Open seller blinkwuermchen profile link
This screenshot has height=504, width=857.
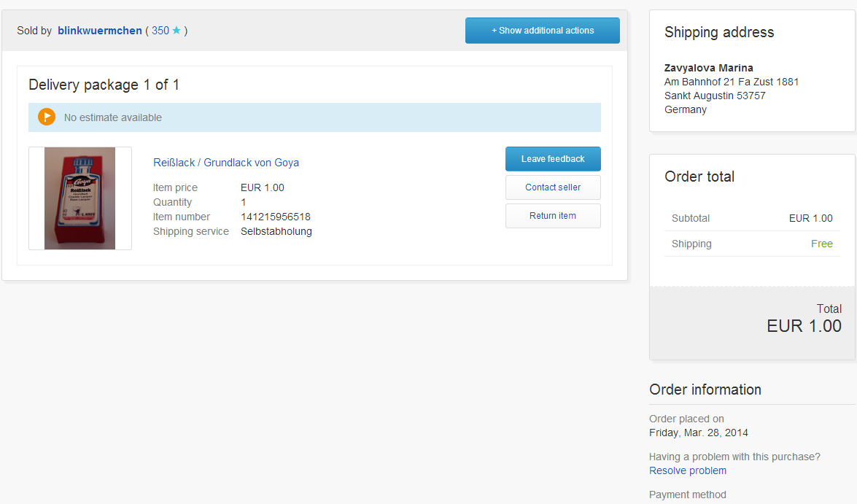point(100,31)
